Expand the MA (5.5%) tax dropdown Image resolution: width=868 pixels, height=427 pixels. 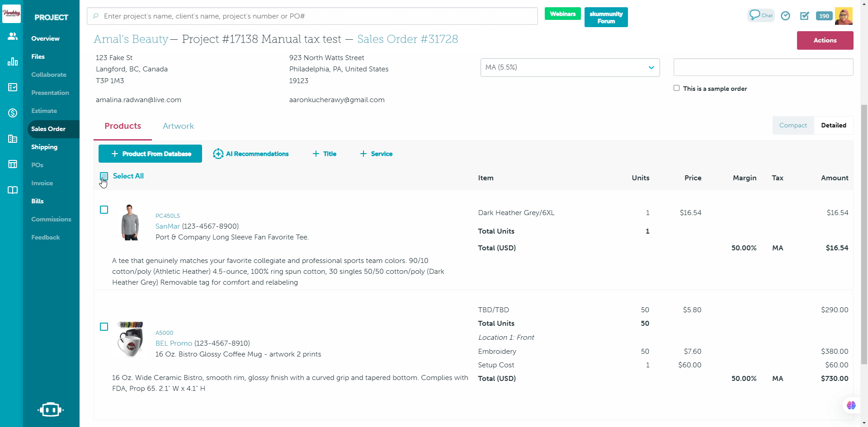pos(570,67)
